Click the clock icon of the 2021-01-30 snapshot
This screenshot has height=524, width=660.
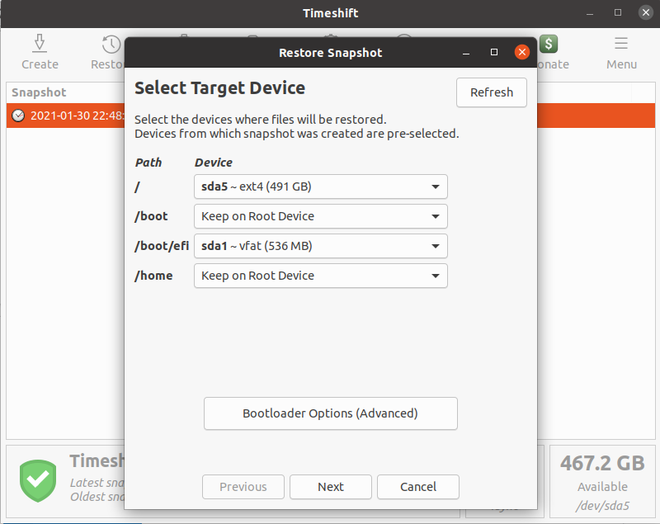point(18,115)
